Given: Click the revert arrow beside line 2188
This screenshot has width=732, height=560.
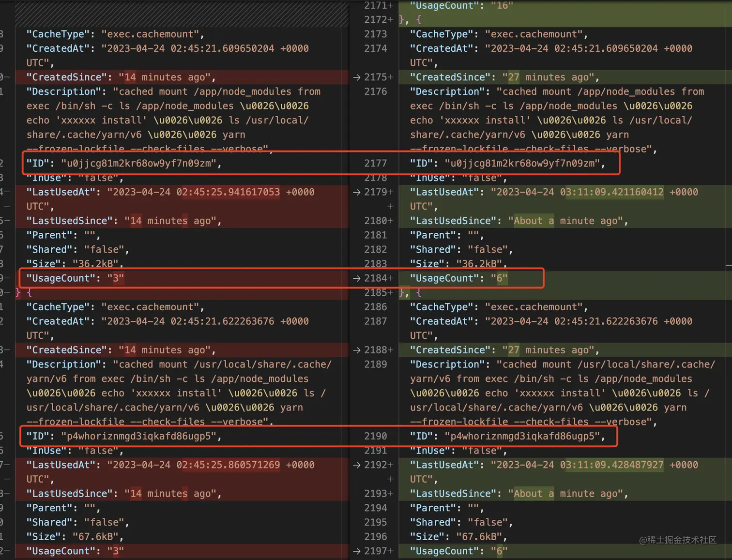Looking at the screenshot, I should point(357,350).
